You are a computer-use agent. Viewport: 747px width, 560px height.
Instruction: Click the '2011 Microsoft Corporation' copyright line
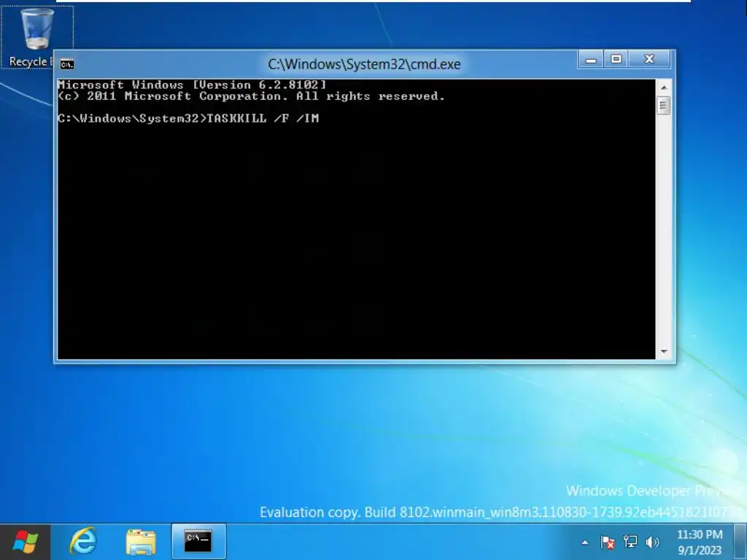click(x=251, y=96)
